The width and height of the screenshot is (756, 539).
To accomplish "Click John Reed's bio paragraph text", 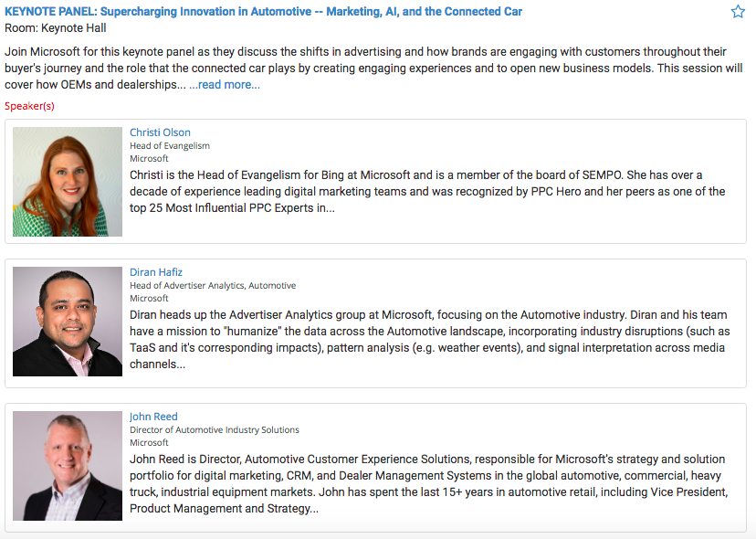I will point(427,483).
